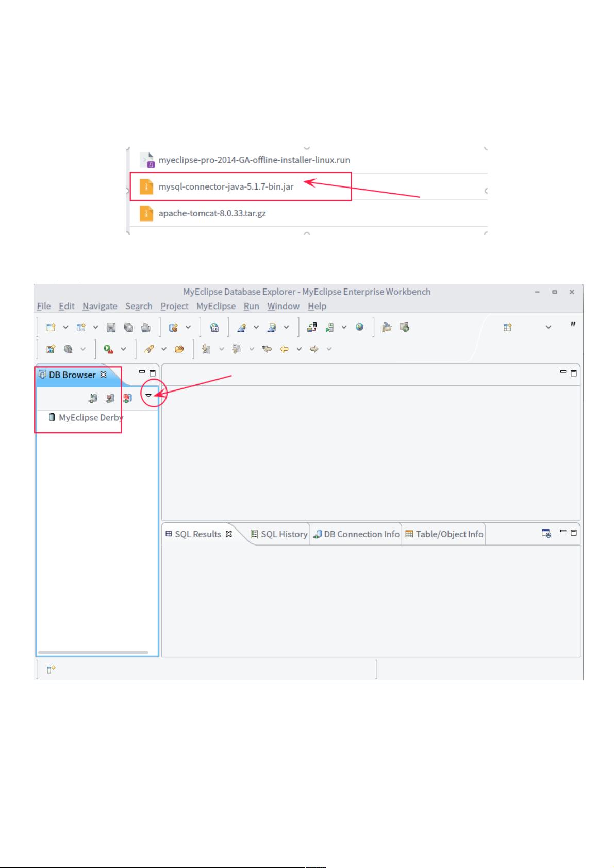The width and height of the screenshot is (614, 868).
Task: Click the open folder icon in second toolbar row
Action: (179, 349)
